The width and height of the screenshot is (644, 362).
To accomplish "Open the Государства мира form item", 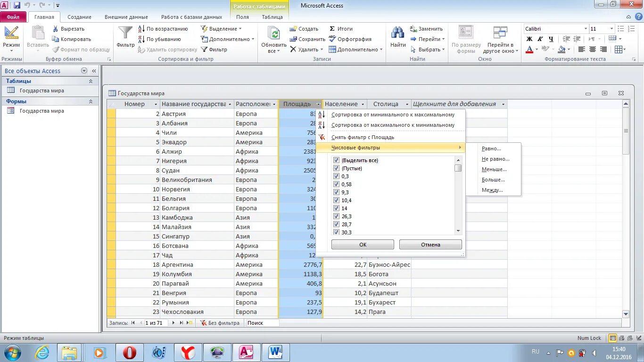I will [41, 111].
